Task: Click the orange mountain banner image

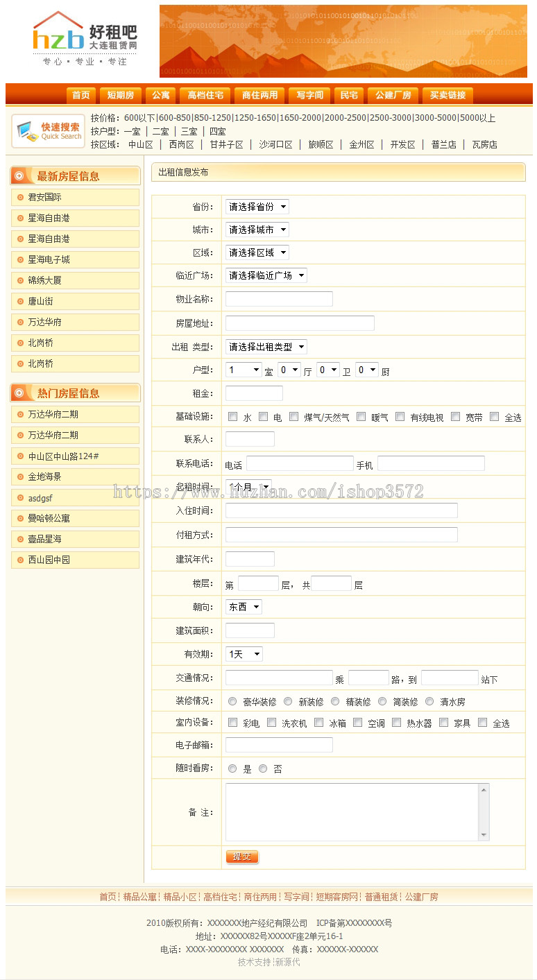Action: pyautogui.click(x=343, y=41)
